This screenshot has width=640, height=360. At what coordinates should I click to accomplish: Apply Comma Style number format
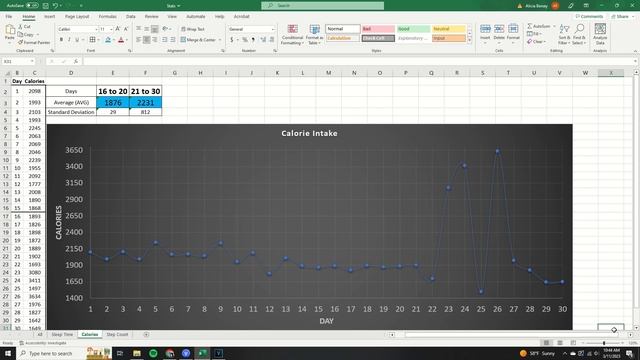pos(253,40)
